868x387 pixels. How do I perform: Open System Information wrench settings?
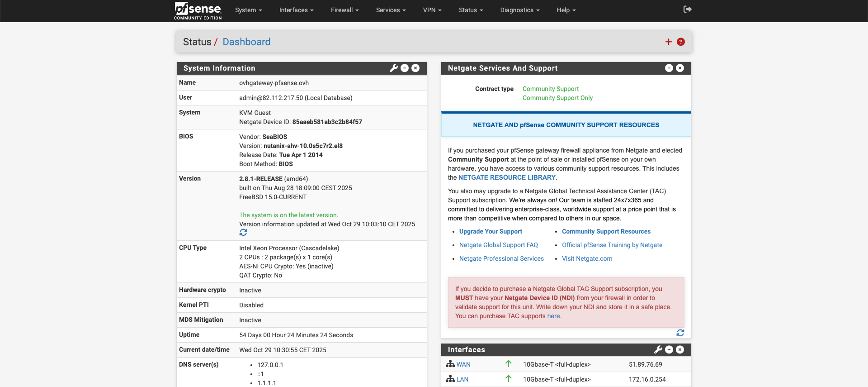click(x=393, y=68)
